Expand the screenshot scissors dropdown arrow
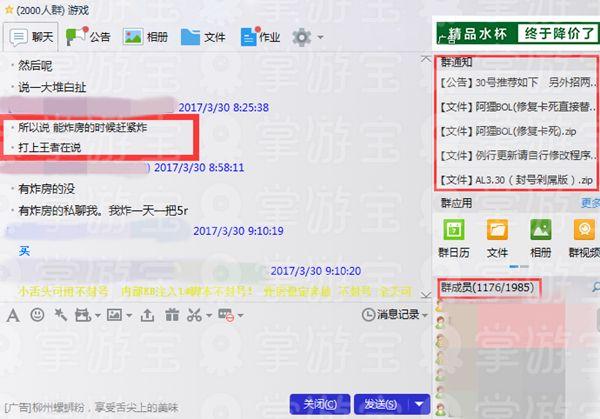 tap(209, 316)
